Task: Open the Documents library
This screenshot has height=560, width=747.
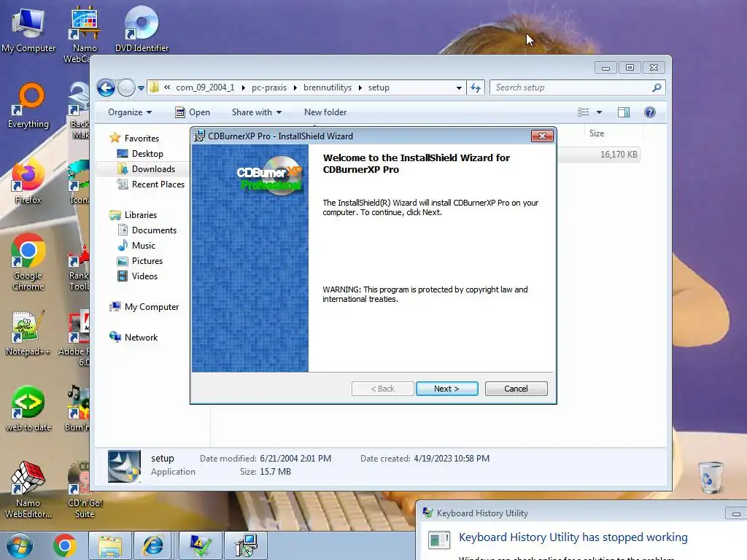Action: tap(154, 230)
